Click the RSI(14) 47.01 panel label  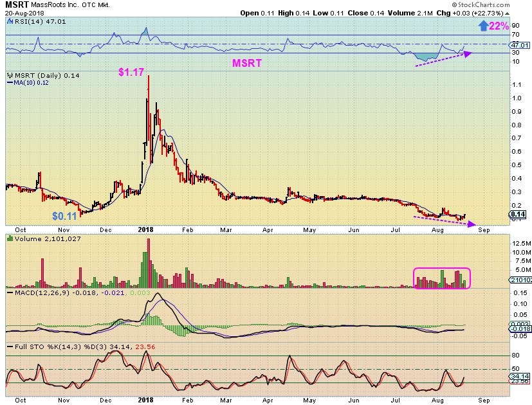tap(40, 22)
